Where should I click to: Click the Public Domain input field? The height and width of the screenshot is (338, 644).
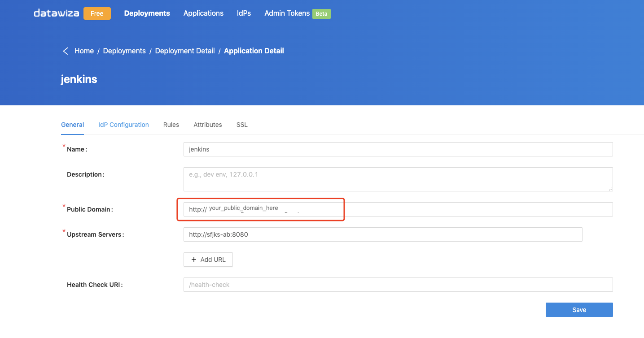[398, 209]
